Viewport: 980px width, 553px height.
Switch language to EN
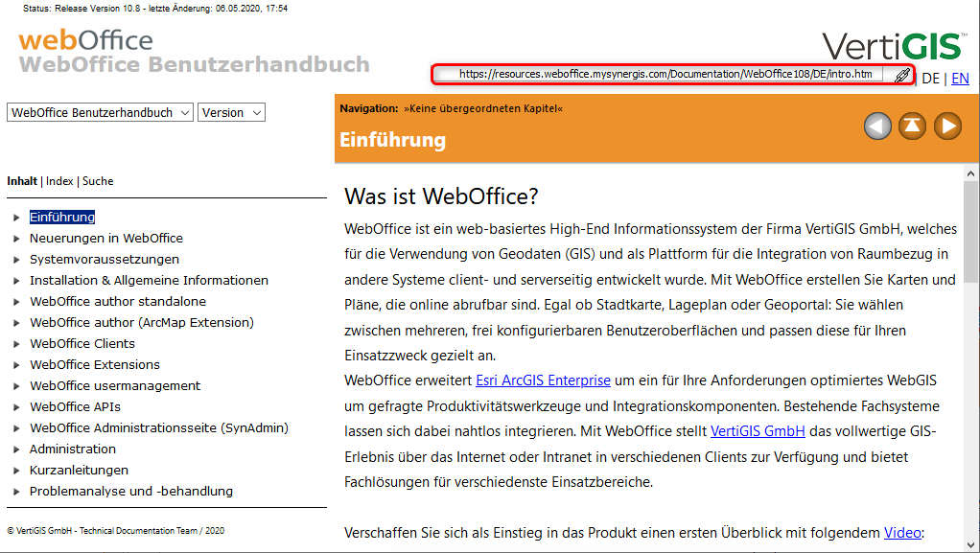960,79
